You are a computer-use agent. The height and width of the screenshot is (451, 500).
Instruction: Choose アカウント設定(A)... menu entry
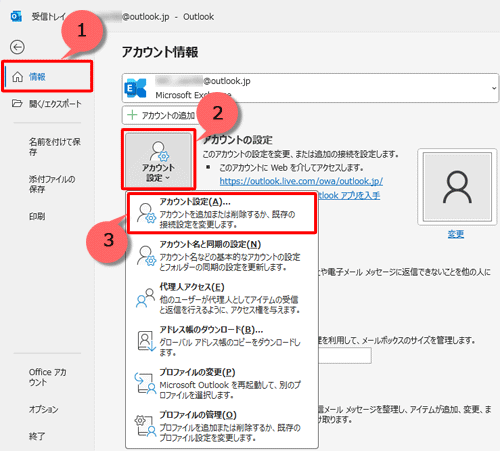(x=222, y=213)
